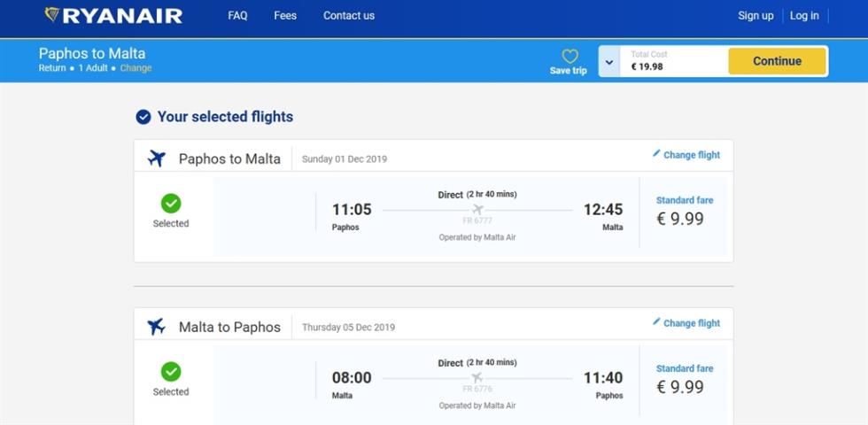Screen dimensions: 868x425
Task: Expand the Total Cost breakdown chevron
Action: click(609, 61)
